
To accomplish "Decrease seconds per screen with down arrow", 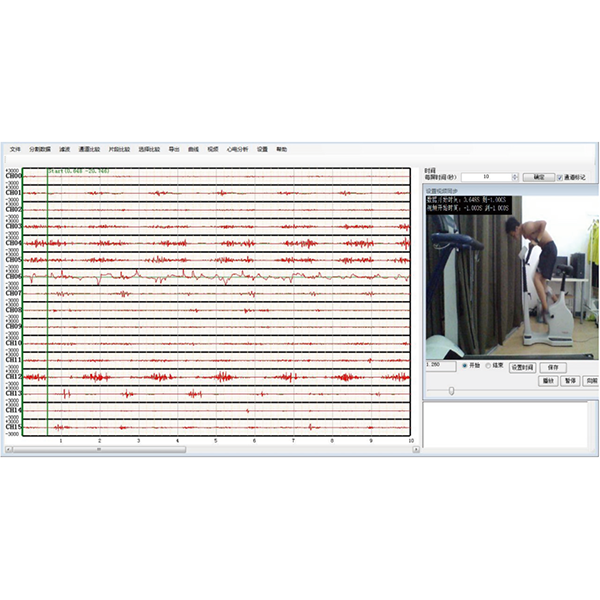I will (x=515, y=179).
